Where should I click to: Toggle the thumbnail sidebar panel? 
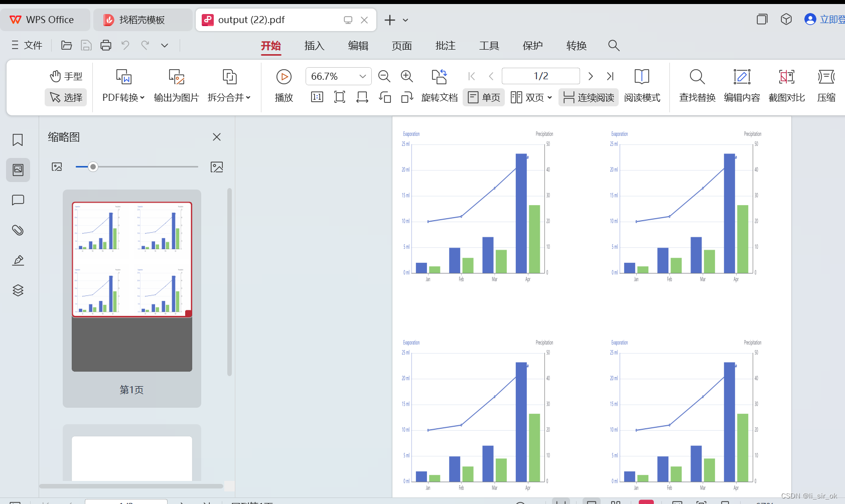click(18, 170)
